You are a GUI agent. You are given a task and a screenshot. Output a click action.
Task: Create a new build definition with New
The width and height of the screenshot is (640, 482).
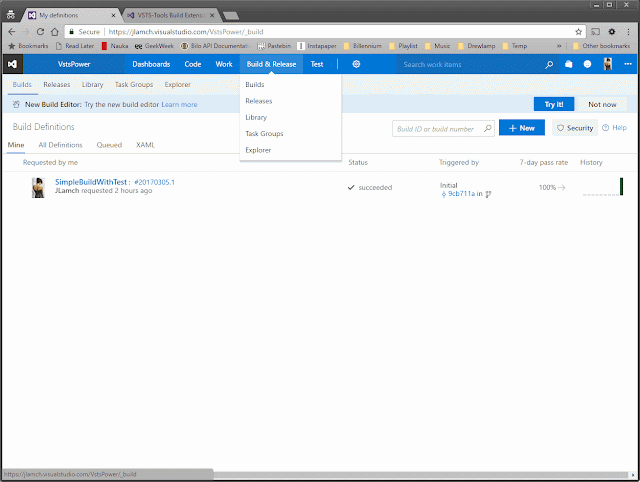[x=522, y=128]
